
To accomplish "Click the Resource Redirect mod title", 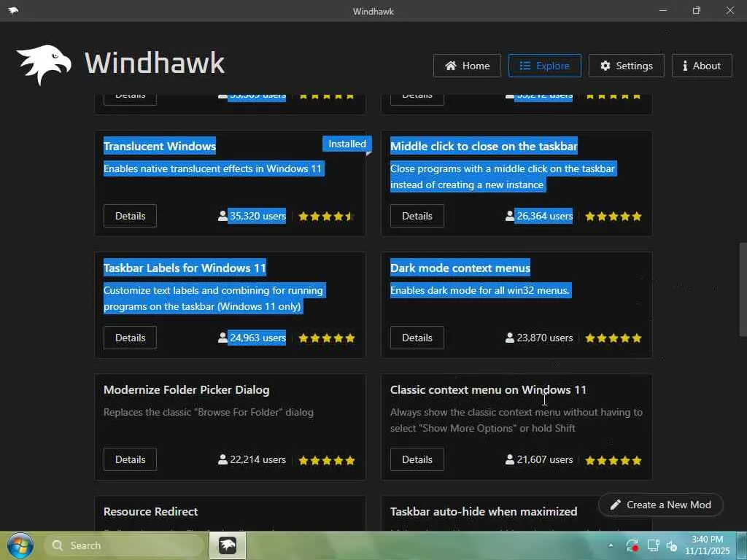I will 150,511.
